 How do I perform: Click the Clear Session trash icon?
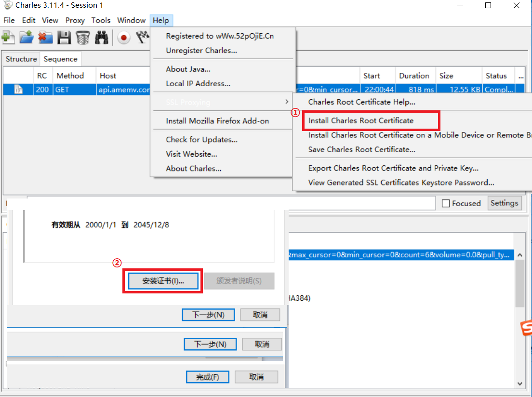pyautogui.click(x=82, y=37)
